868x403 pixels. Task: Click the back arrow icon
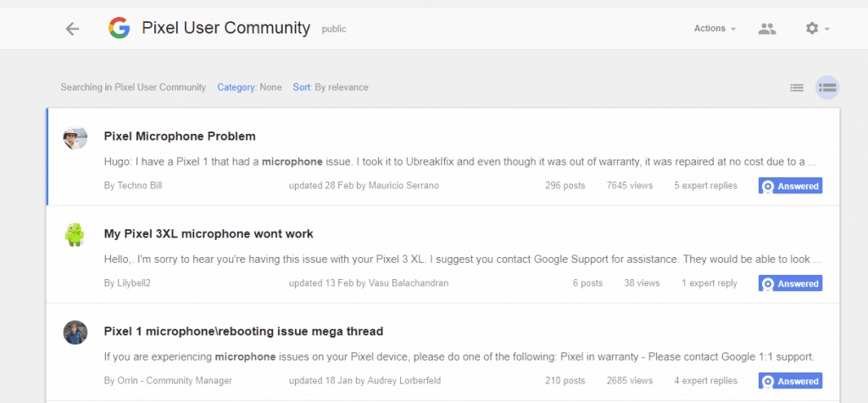(72, 29)
